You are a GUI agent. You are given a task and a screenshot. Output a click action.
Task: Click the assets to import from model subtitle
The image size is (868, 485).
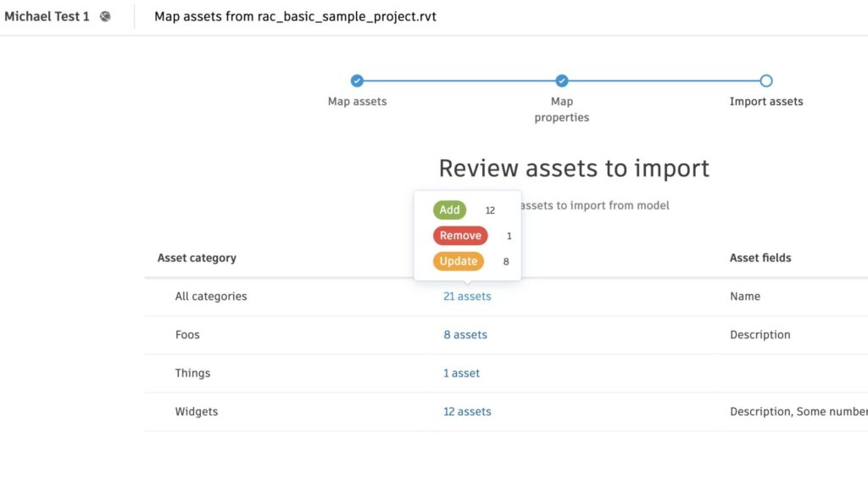(595, 205)
